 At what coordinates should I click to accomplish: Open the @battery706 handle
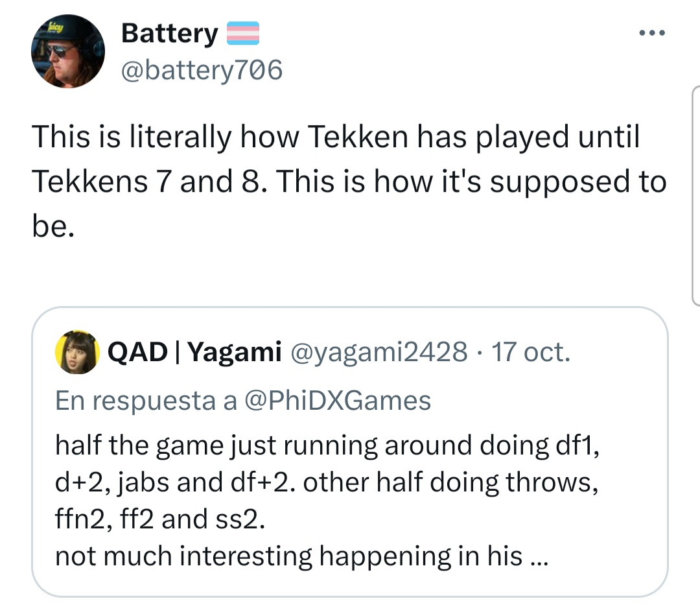(202, 69)
